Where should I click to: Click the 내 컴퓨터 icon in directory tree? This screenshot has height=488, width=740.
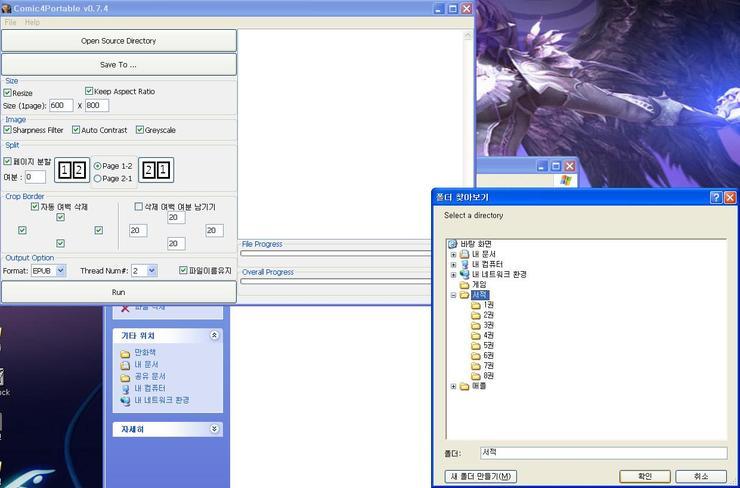coord(464,264)
